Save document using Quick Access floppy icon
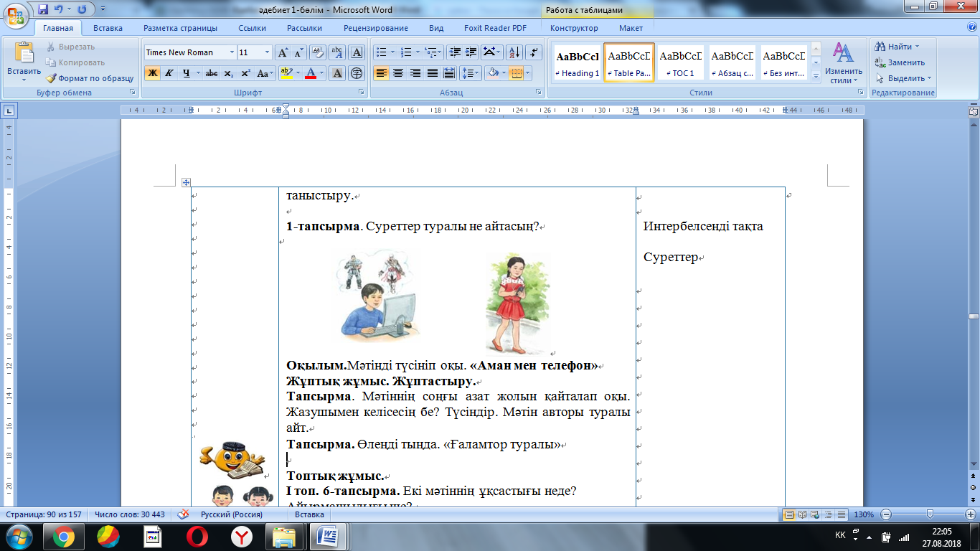This screenshot has width=980, height=551. tap(43, 9)
